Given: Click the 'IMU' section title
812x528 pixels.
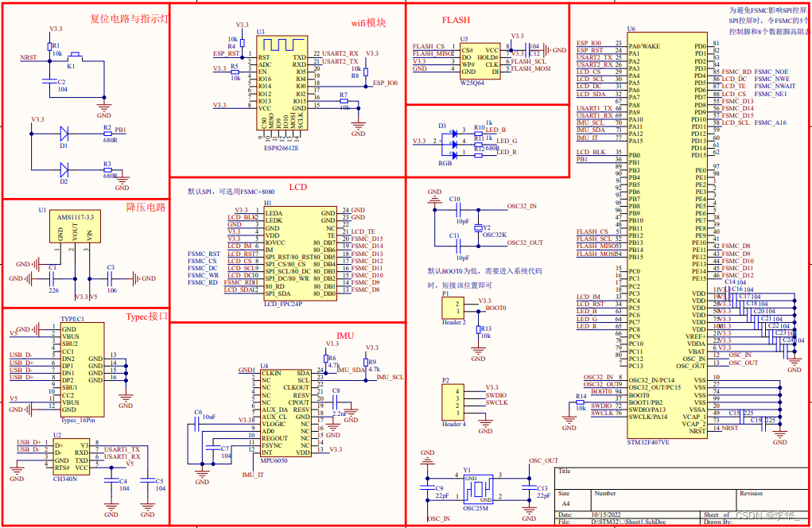Looking at the screenshot, I should [x=345, y=336].
